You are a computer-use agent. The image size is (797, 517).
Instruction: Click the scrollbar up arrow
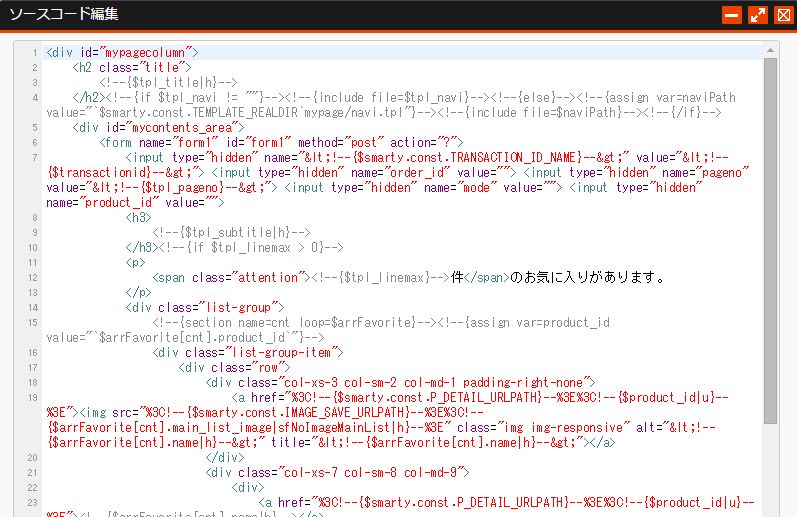[770, 50]
